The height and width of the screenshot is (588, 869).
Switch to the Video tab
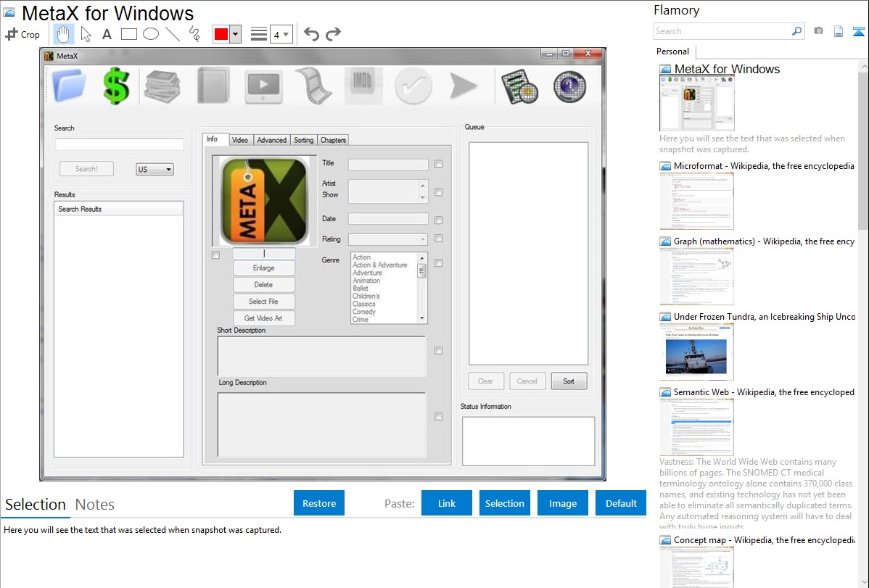click(240, 140)
